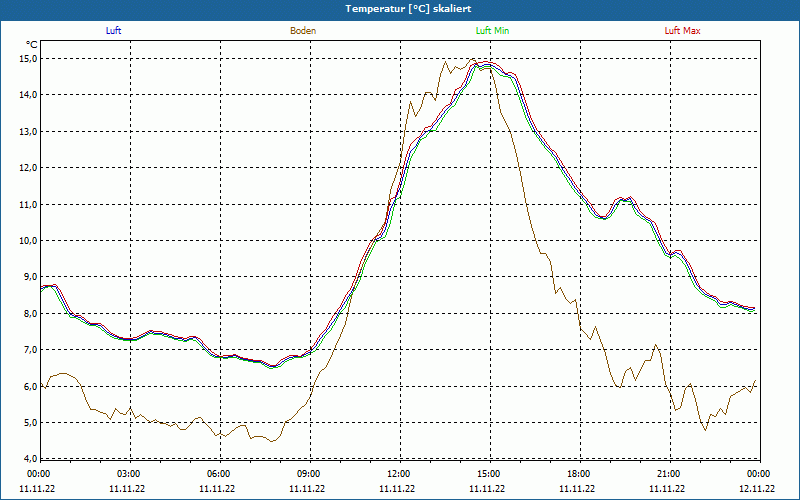800x500 pixels.
Task: Click the 'Luft Max' legend label
Action: (x=682, y=31)
